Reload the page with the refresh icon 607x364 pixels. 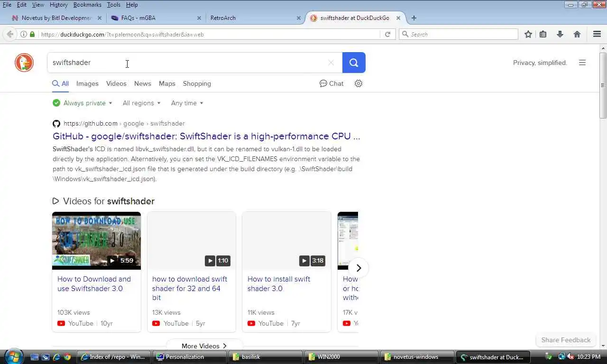[387, 34]
